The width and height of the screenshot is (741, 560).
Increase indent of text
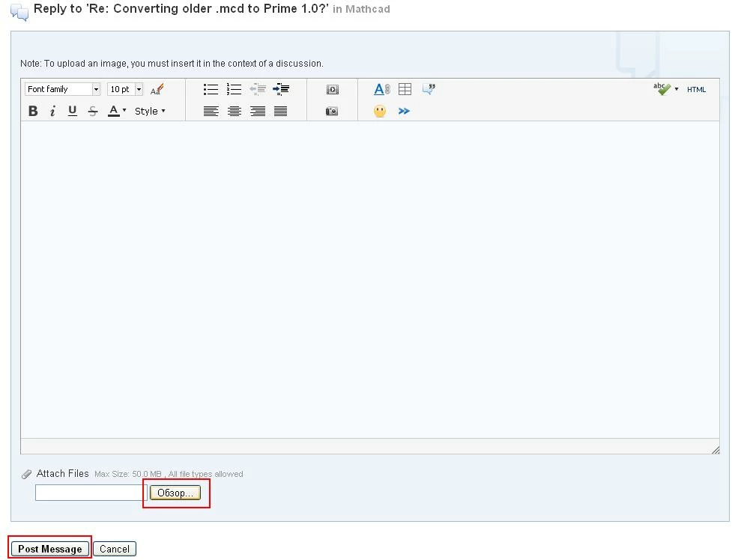[x=281, y=89]
